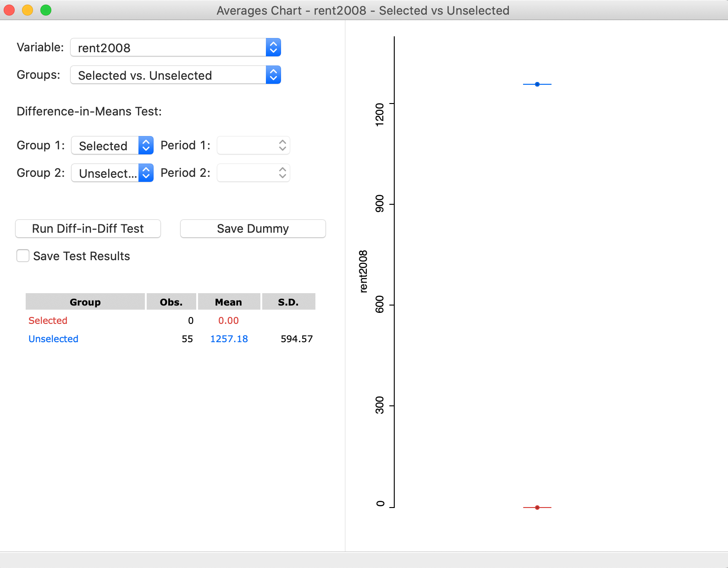The height and width of the screenshot is (568, 728).
Task: Click the Selected observation count 0
Action: 191,321
